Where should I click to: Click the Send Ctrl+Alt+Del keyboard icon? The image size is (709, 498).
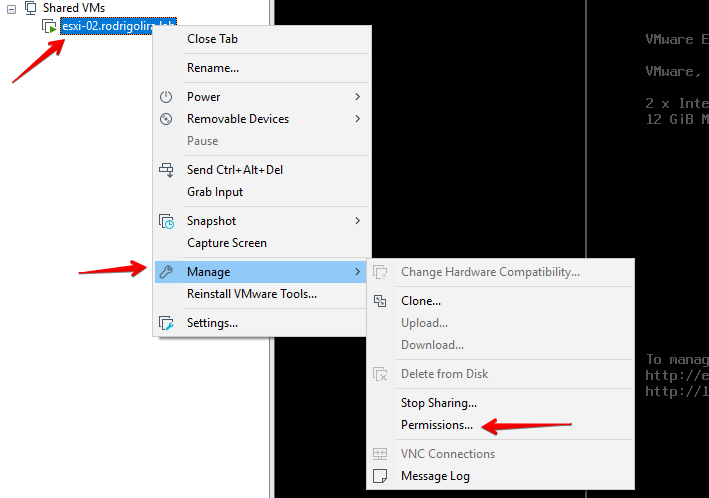pyautogui.click(x=167, y=170)
